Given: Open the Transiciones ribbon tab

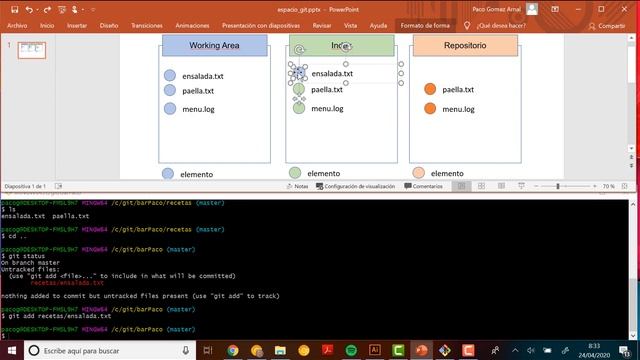Looking at the screenshot, I should 147,25.
